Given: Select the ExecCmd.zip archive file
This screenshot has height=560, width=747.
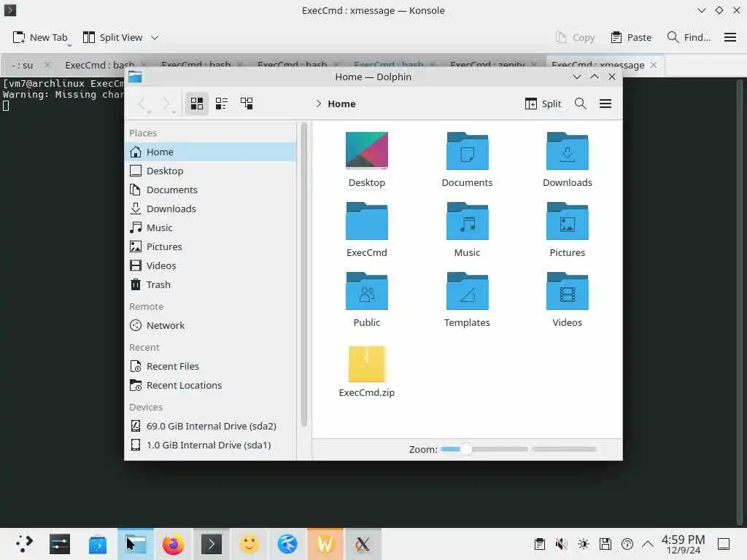Looking at the screenshot, I should pos(366,364).
